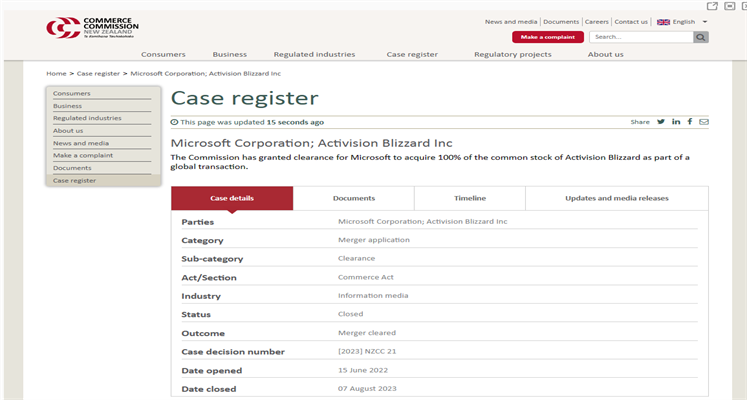This screenshot has height=400, width=747.
Task: Share page via email icon
Action: (x=704, y=122)
